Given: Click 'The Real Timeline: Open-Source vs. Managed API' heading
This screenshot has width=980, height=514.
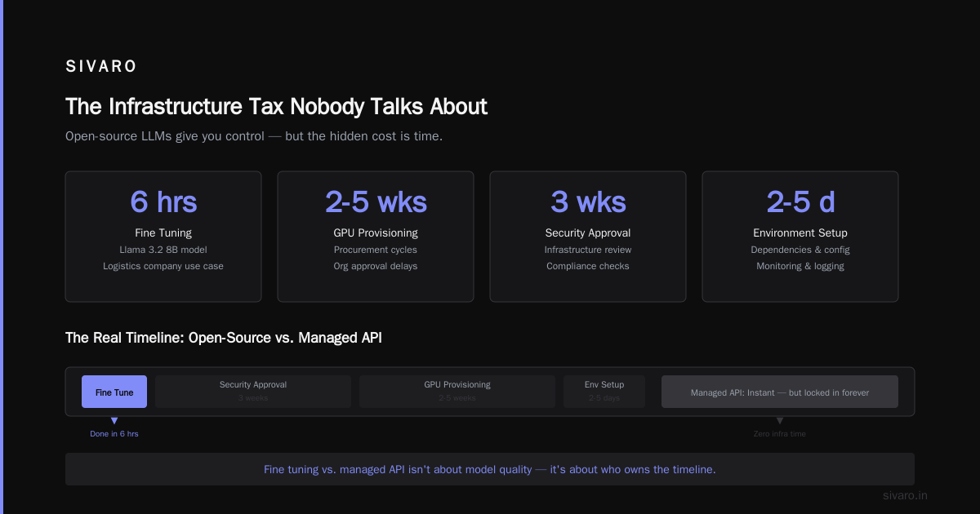Looking at the screenshot, I should (224, 338).
